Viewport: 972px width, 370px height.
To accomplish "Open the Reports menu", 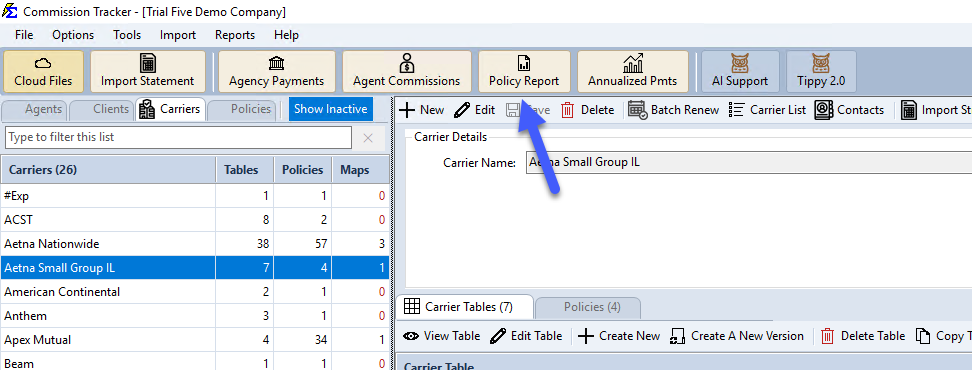I will tap(235, 35).
